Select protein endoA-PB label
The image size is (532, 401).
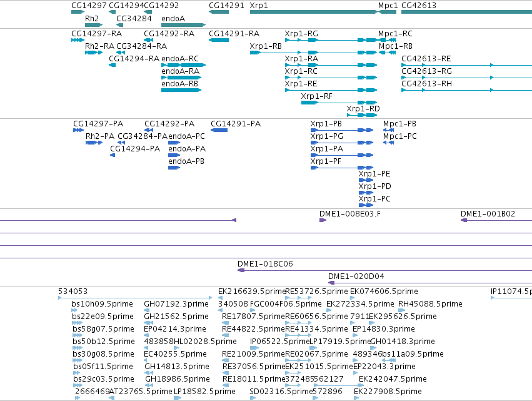pos(186,161)
